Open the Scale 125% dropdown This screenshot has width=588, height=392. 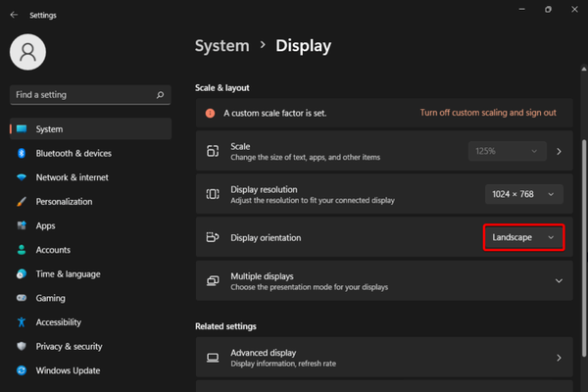point(507,151)
